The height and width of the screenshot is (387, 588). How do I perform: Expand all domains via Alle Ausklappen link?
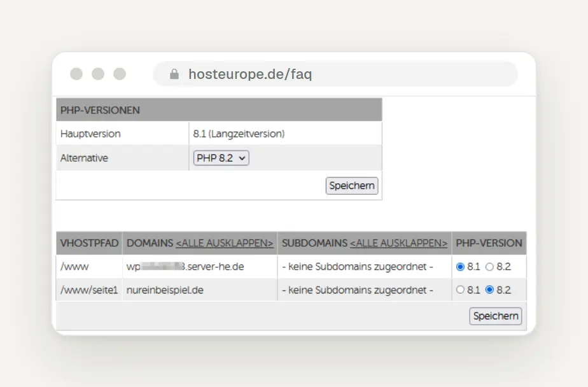224,243
